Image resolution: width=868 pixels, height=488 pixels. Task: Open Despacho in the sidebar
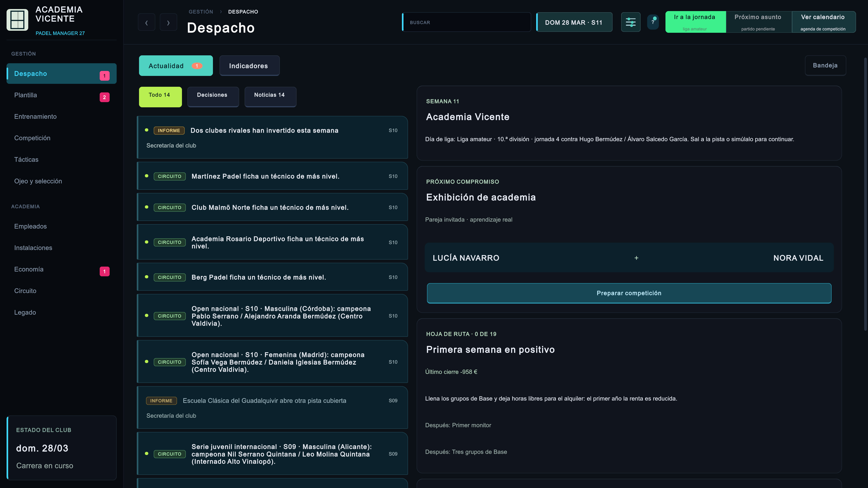click(x=62, y=73)
